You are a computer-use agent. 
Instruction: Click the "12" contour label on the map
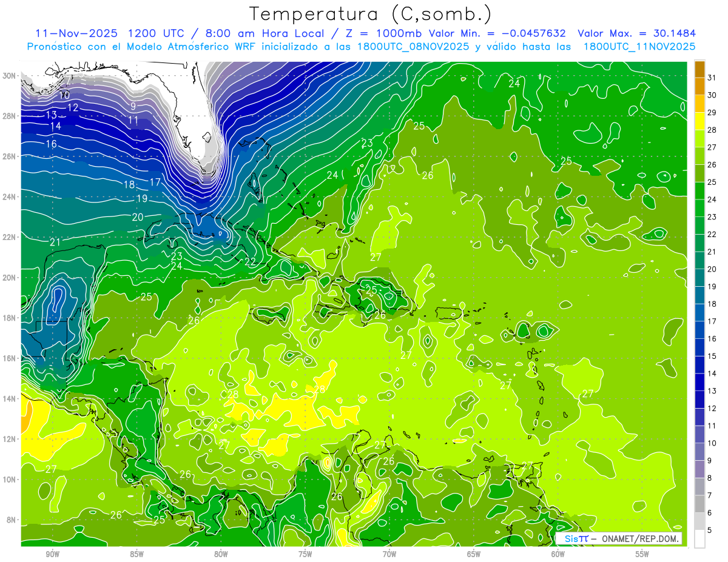point(73,107)
